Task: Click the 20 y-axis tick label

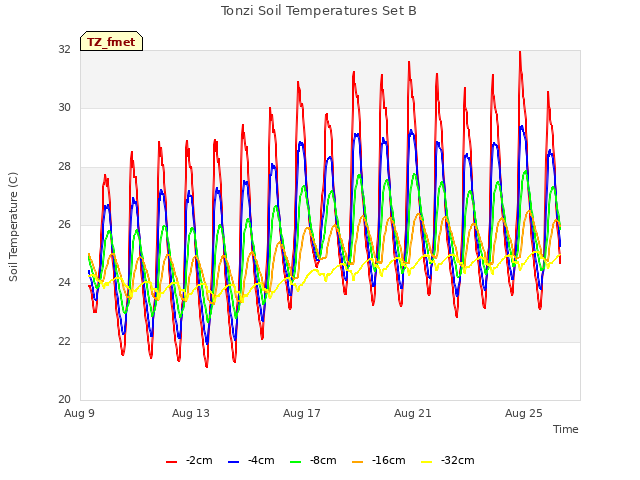Action: point(64,399)
